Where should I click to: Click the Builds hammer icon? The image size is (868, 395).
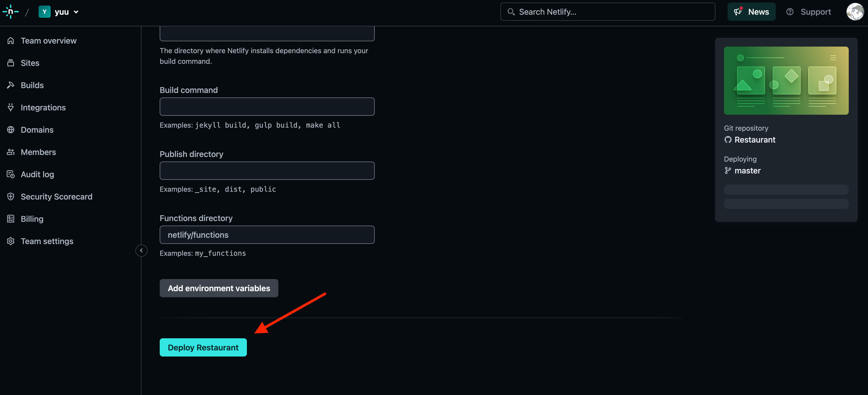11,85
